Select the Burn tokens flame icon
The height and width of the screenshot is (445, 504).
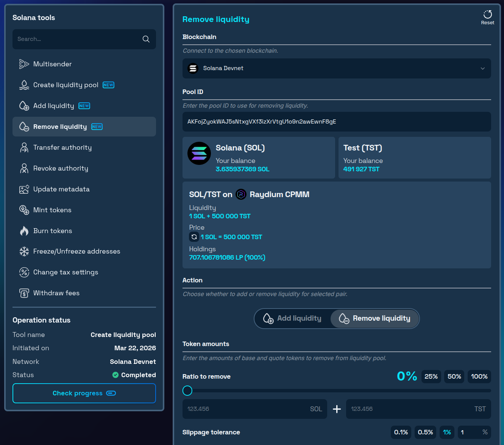coord(24,231)
